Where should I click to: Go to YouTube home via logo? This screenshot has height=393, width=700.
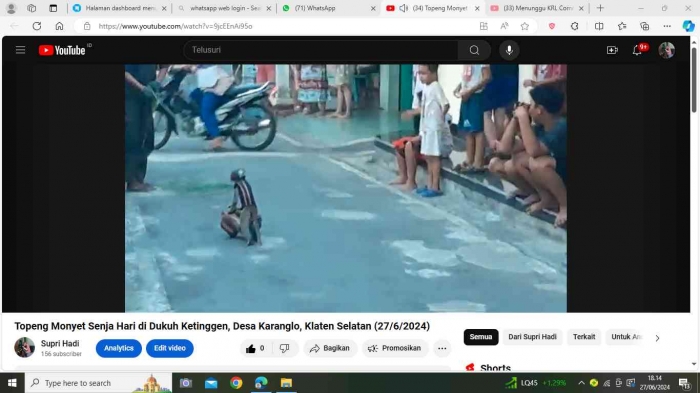tap(62, 50)
